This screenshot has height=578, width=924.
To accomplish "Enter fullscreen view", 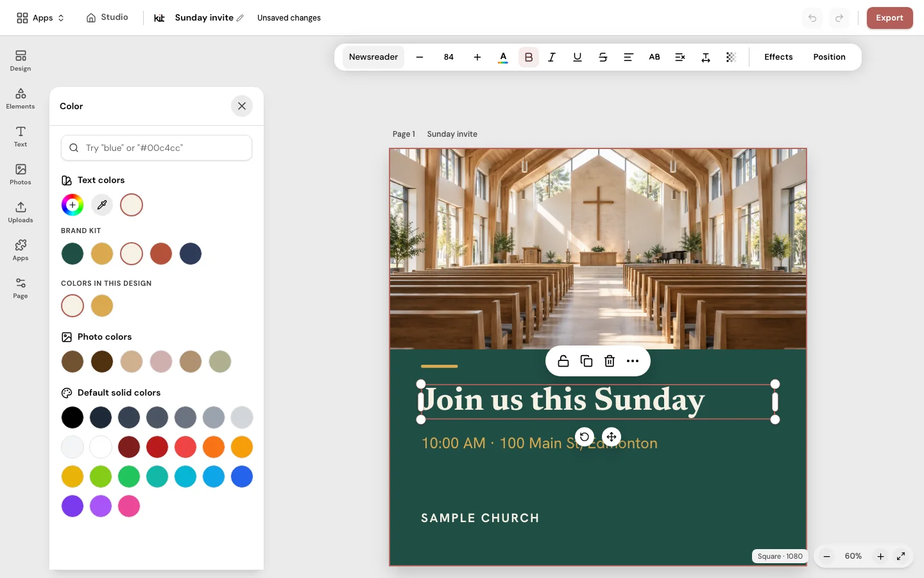I will coord(901,556).
